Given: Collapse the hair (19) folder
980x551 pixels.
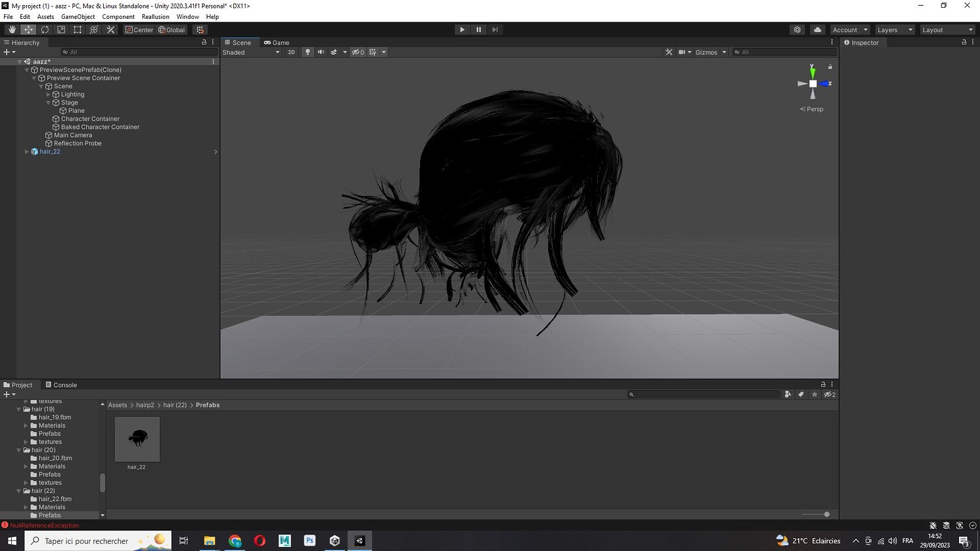Looking at the screenshot, I should pos(19,409).
